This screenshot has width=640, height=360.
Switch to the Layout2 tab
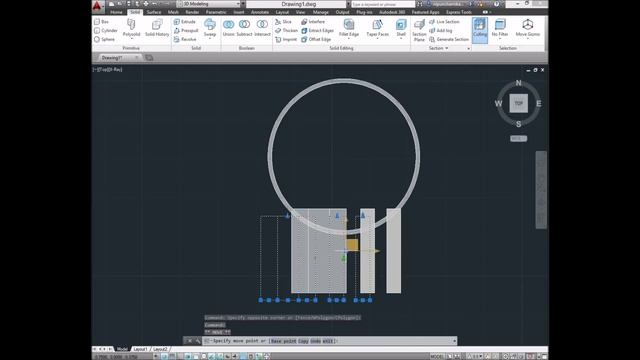coord(160,349)
